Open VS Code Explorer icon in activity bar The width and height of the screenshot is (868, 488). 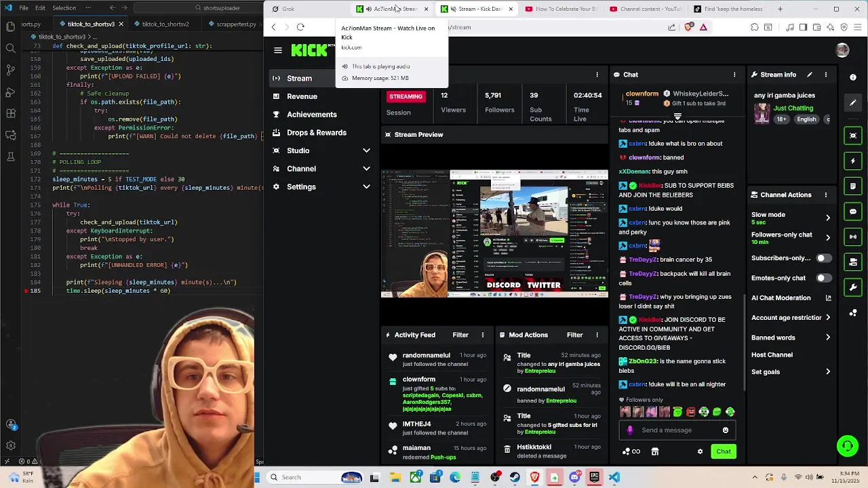pyautogui.click(x=10, y=26)
